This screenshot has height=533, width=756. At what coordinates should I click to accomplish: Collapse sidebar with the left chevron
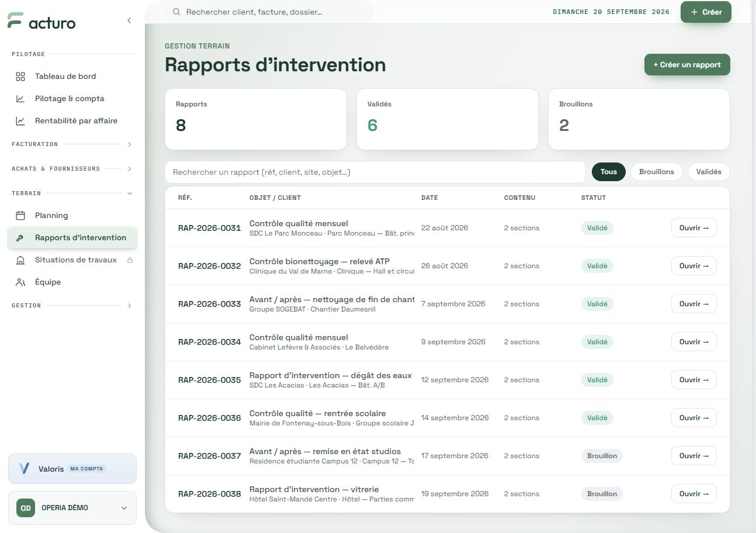(x=129, y=20)
